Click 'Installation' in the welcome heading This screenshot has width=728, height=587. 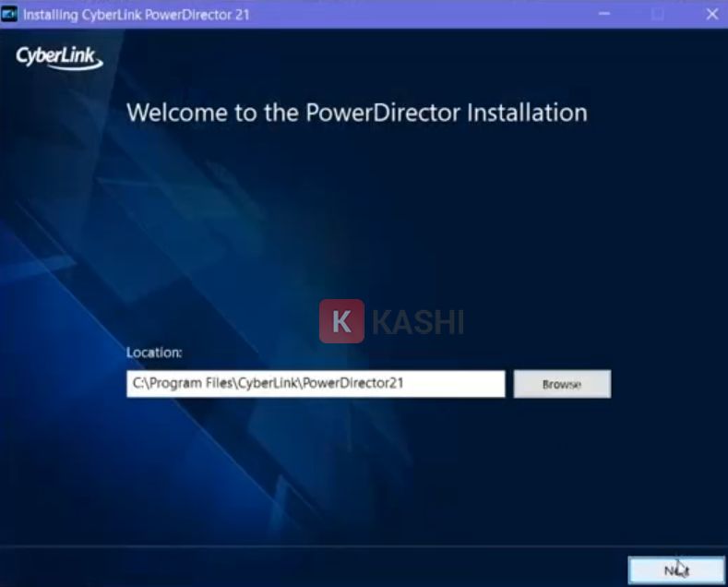(x=527, y=113)
